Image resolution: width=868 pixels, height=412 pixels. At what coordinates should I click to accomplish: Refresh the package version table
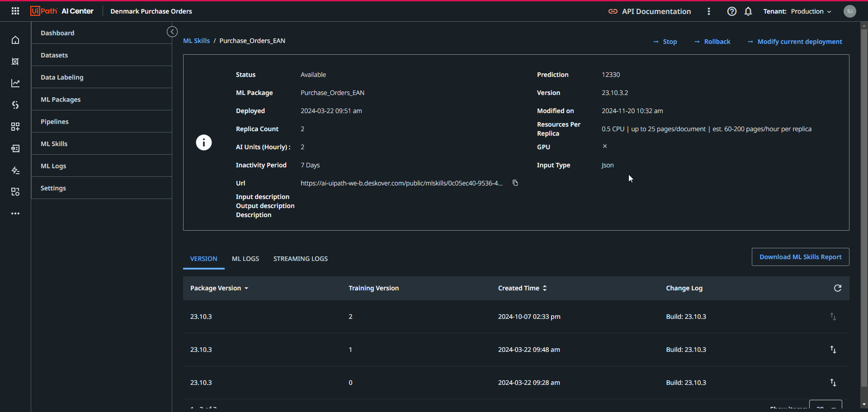click(838, 288)
